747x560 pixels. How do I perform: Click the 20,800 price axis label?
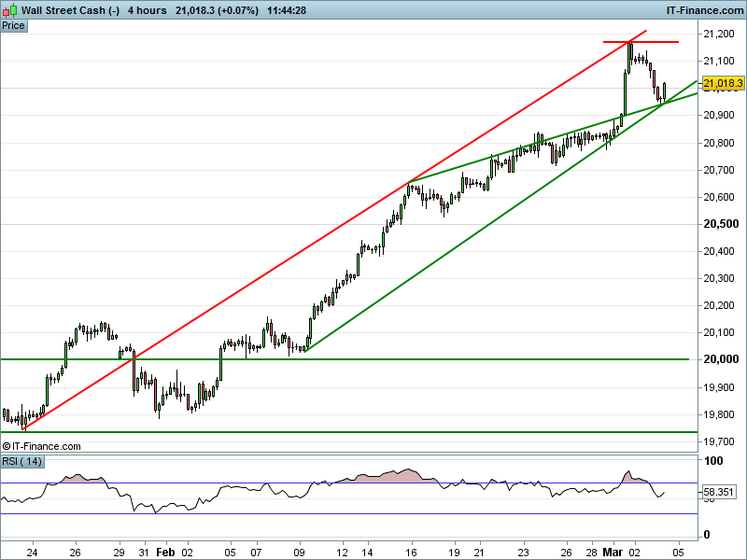coord(719,143)
